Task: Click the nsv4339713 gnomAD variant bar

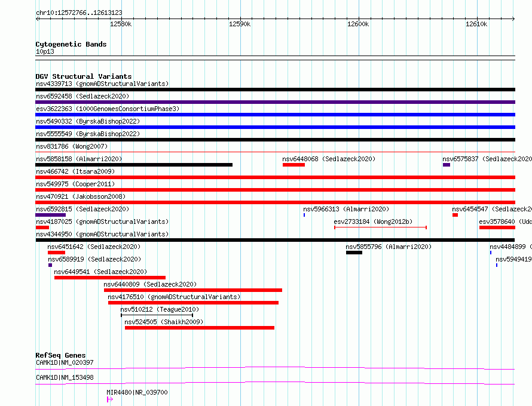Action: [275, 90]
